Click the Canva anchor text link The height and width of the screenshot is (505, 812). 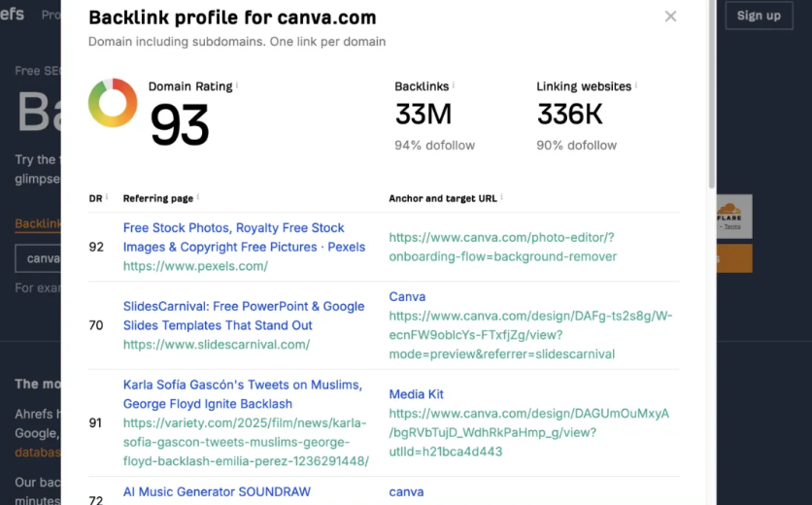407,296
